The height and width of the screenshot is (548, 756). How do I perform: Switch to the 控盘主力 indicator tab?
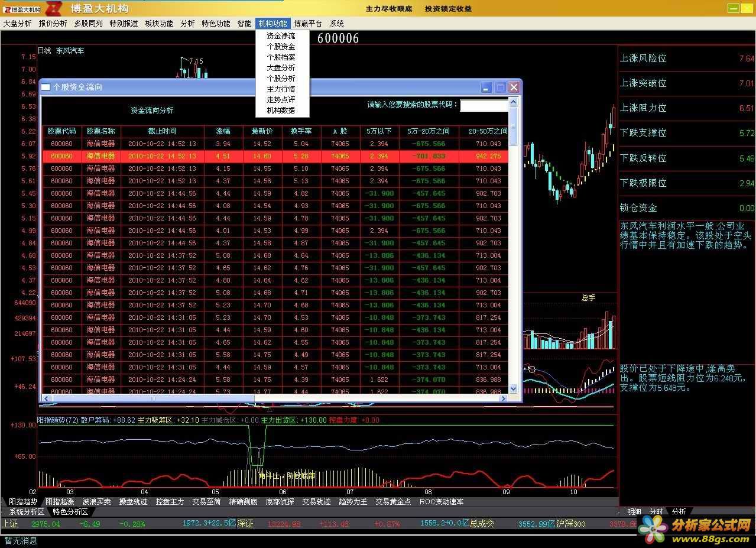[x=170, y=502]
